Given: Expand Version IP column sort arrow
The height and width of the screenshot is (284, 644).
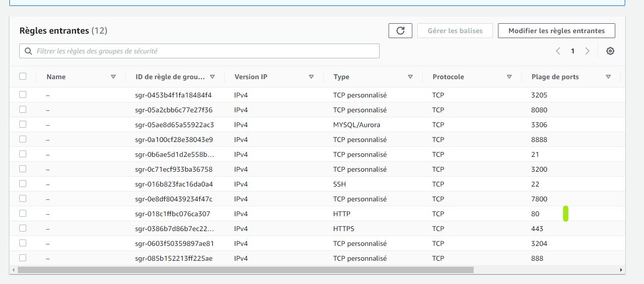Looking at the screenshot, I should pyautogui.click(x=311, y=77).
